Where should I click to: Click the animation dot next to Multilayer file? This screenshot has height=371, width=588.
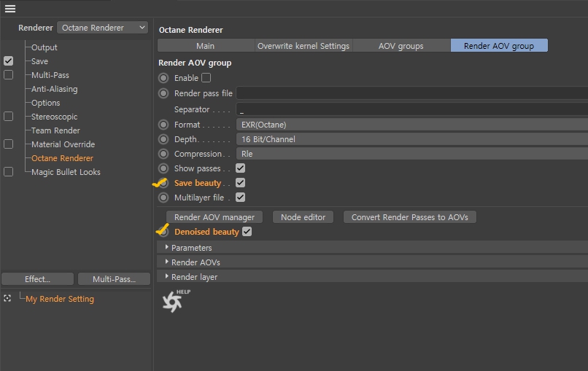click(x=163, y=197)
